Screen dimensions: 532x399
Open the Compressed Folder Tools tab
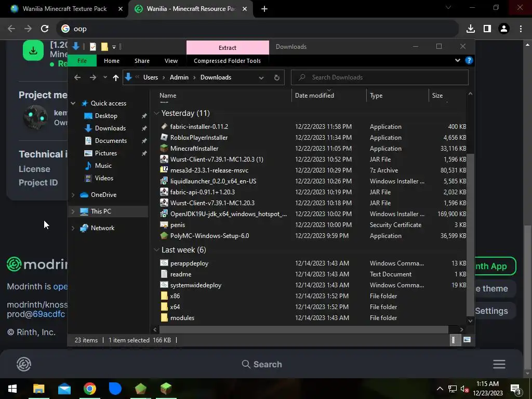coord(228,61)
